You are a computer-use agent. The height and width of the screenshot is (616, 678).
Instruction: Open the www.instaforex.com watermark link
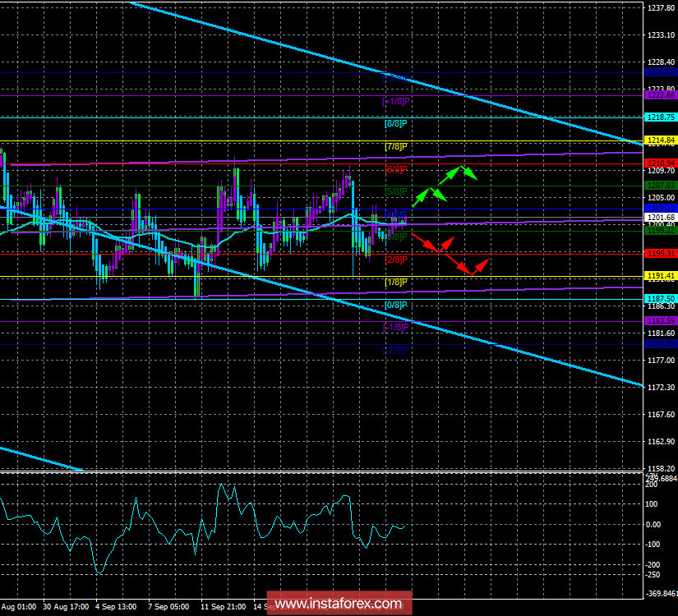point(340,605)
